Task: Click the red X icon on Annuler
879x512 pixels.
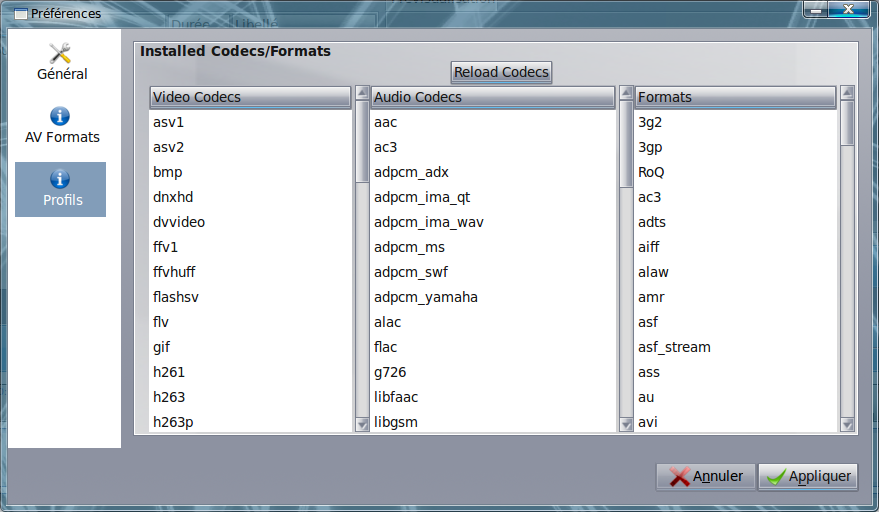Action: coord(679,477)
